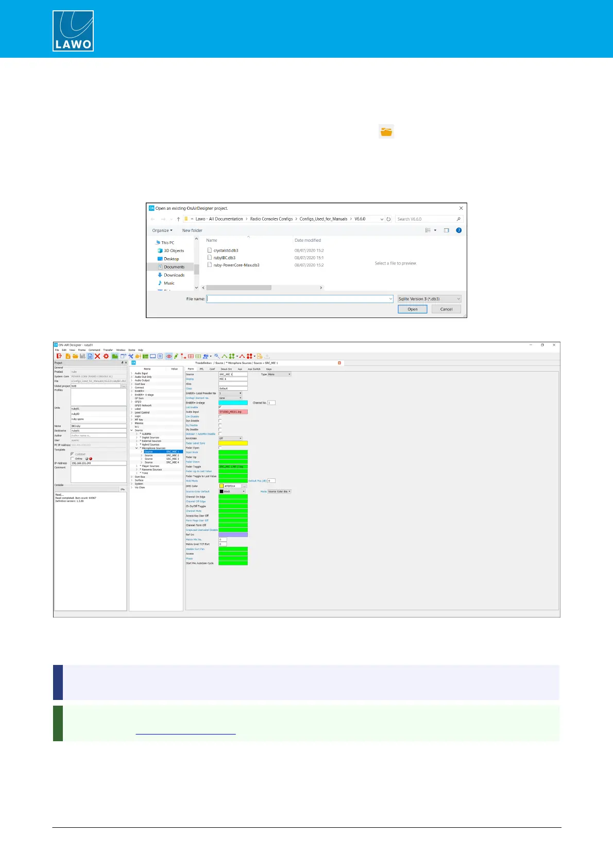The height and width of the screenshot is (868, 613).
Task: Toggle the Eq Disable checkbox
Action: [x=220, y=425]
